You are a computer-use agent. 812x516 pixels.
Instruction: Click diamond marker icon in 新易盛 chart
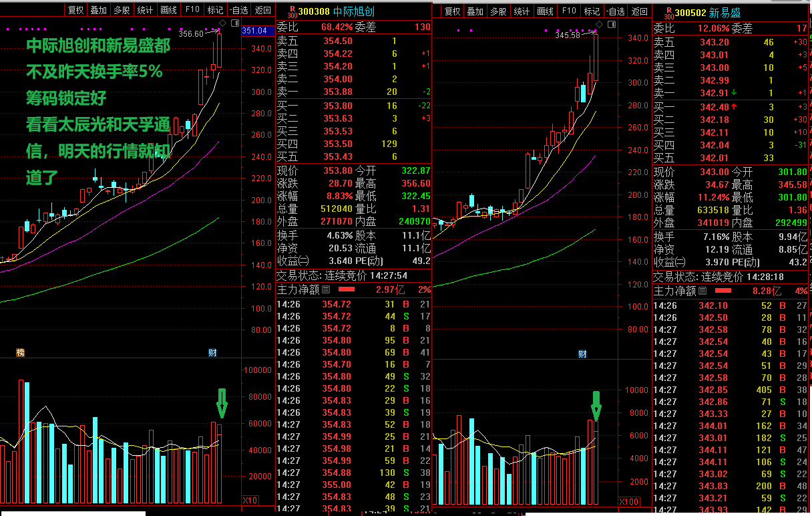pyautogui.click(x=599, y=25)
